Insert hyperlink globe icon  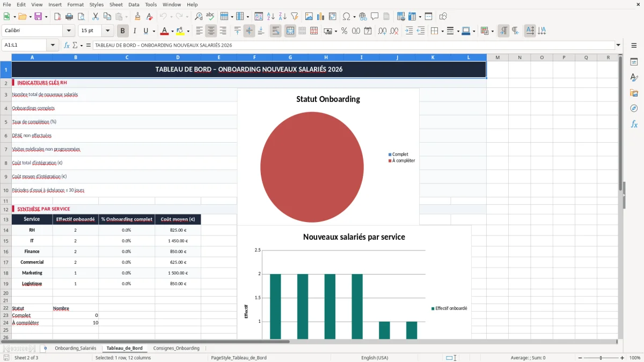363,17
